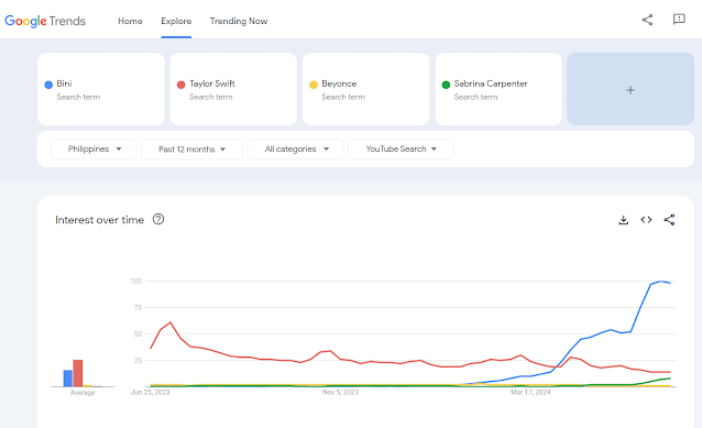Image resolution: width=702 pixels, height=428 pixels.
Task: Click the Mar 17, 2024 axis label
Action: pyautogui.click(x=531, y=392)
